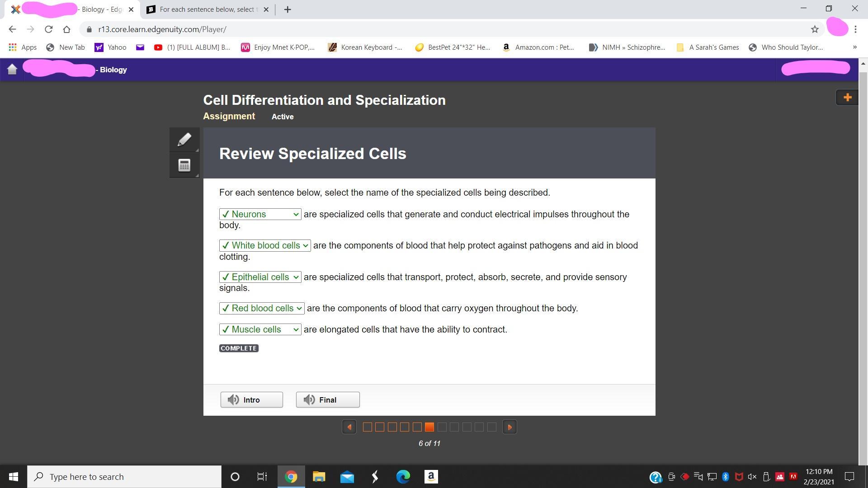Click the Windows search box
The height and width of the screenshot is (488, 868).
(x=124, y=477)
